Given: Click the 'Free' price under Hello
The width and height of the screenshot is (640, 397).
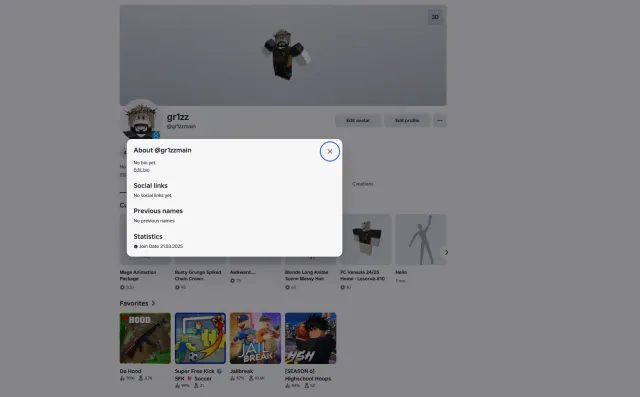Looking at the screenshot, I should click(400, 281).
